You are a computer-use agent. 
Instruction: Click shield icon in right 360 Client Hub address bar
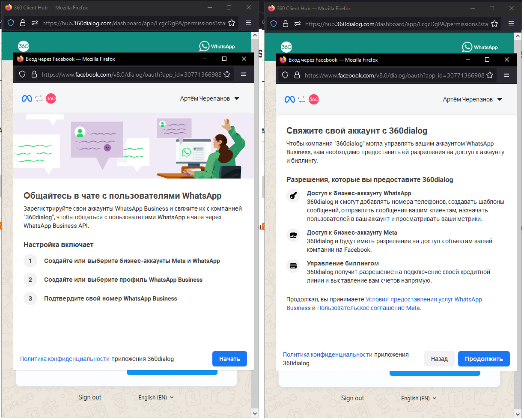click(x=274, y=24)
